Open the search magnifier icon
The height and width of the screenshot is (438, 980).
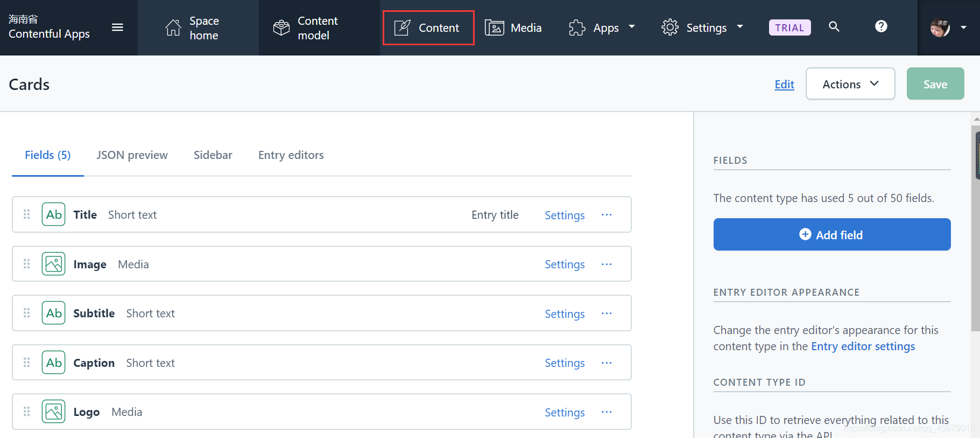(x=834, y=26)
